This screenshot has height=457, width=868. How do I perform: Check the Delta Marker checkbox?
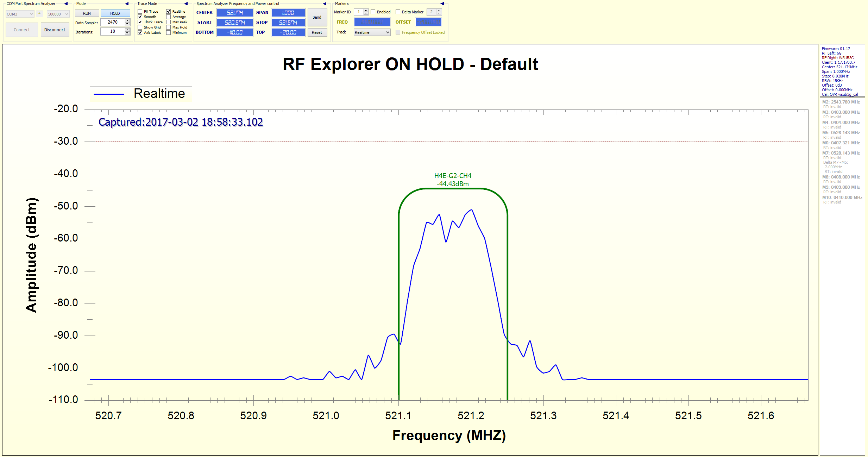pos(398,12)
